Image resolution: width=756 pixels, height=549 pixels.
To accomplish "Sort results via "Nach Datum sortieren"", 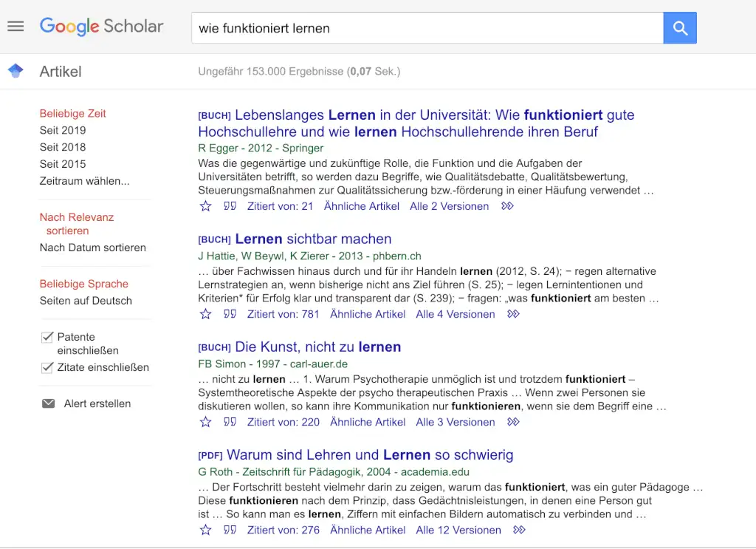I will (93, 248).
